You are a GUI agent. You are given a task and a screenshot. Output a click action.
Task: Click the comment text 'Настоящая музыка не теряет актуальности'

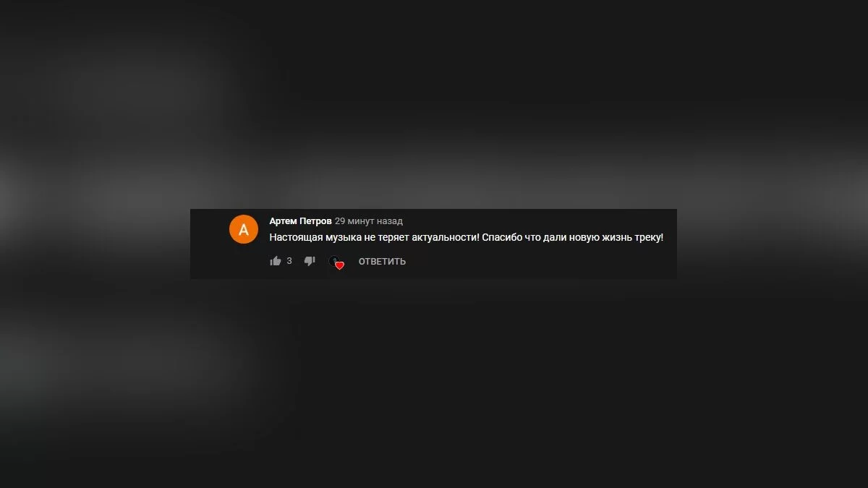tap(373, 237)
